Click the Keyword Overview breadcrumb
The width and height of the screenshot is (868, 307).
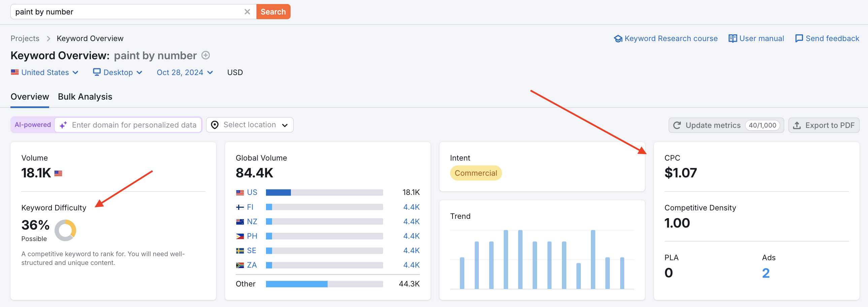pyautogui.click(x=90, y=38)
